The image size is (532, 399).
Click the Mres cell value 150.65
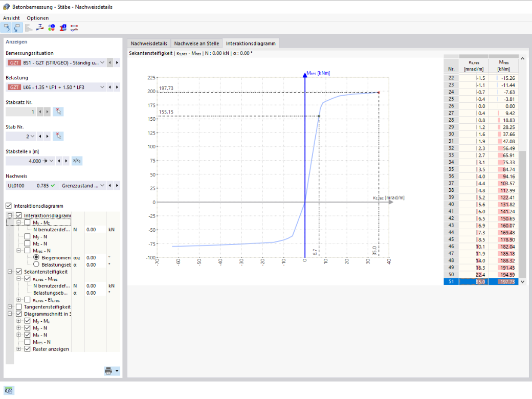503,218
